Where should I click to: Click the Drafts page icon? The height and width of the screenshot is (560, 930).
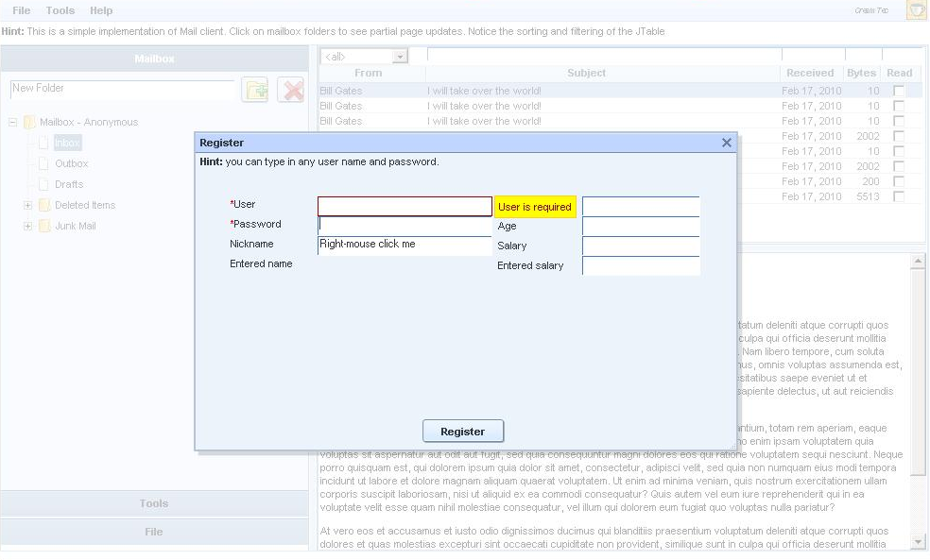[43, 184]
